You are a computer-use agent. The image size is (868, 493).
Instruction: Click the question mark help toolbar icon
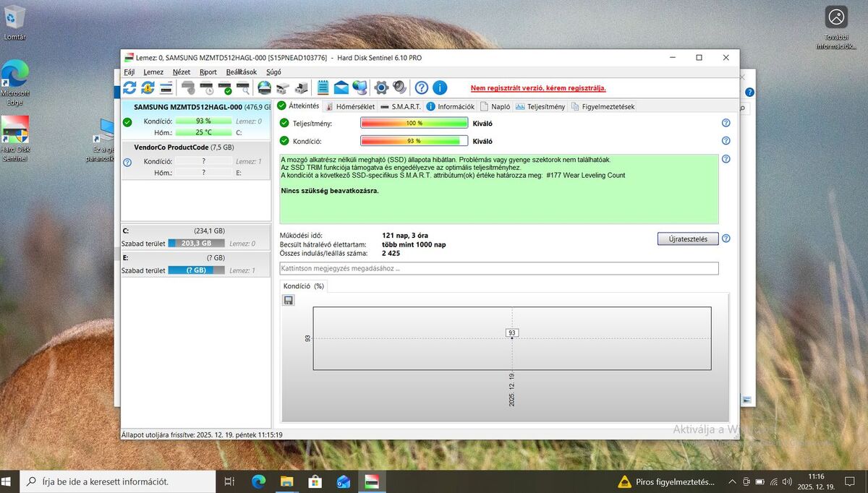pos(421,87)
